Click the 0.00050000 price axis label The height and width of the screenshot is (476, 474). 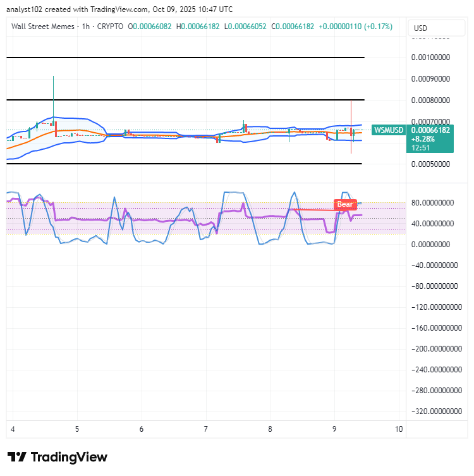pyautogui.click(x=430, y=164)
